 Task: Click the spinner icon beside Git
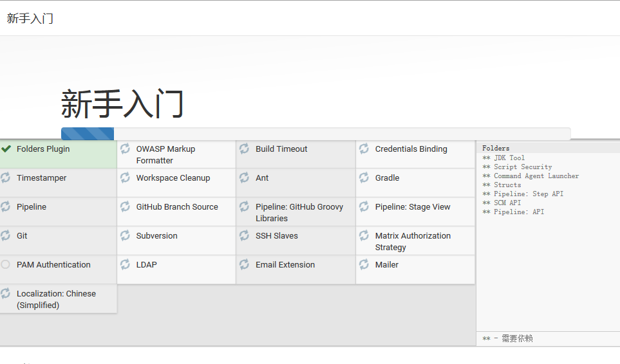6,235
